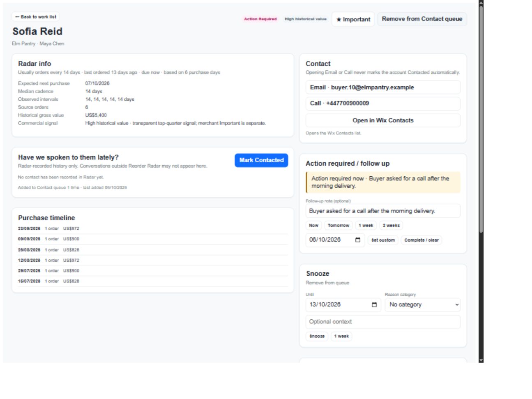Screen dimensions: 532x399
Task: Click the High historical value tag
Action: pyautogui.click(x=306, y=19)
